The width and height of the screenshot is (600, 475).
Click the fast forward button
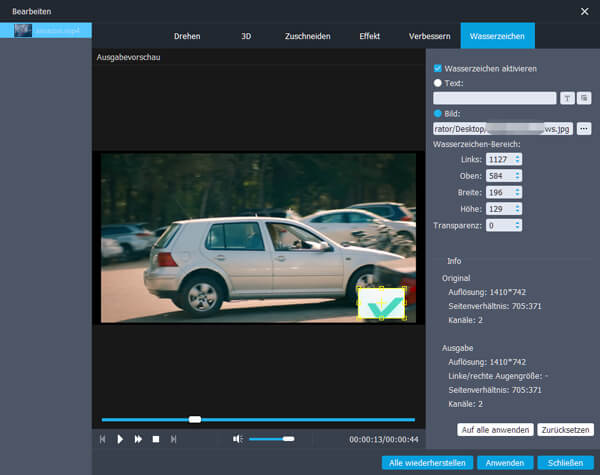pos(138,439)
